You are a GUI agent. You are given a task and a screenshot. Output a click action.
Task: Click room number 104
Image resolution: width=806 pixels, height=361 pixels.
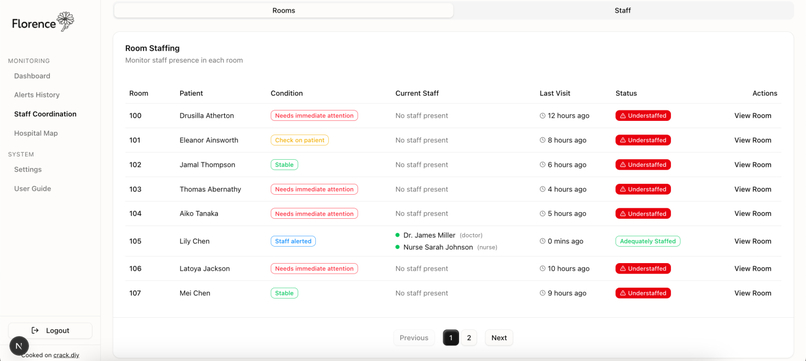click(135, 213)
